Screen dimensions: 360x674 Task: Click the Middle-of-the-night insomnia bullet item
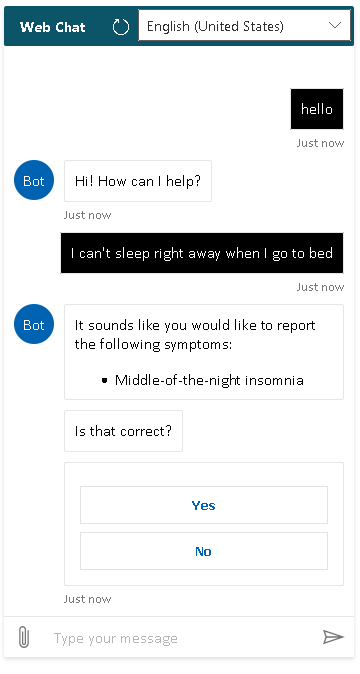[209, 380]
